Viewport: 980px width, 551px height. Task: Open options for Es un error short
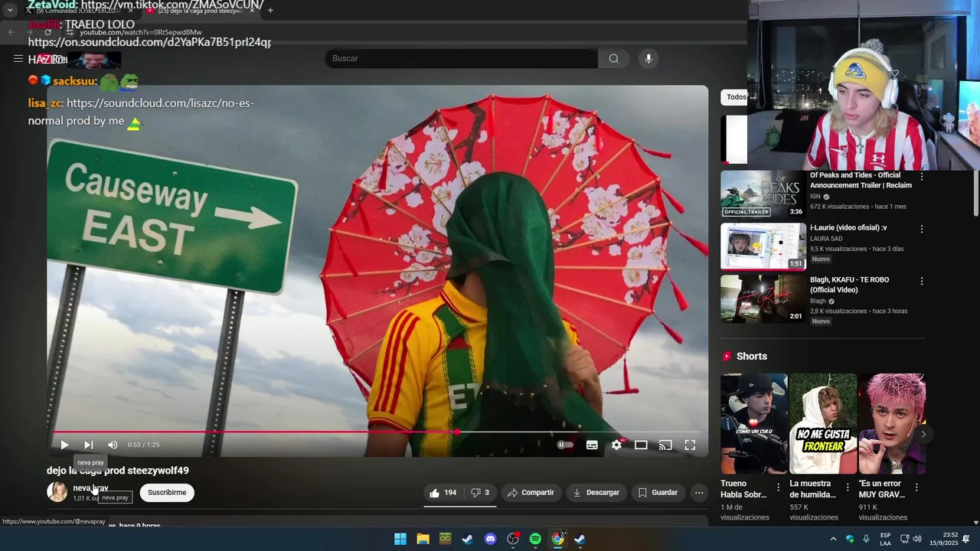pos(916,487)
